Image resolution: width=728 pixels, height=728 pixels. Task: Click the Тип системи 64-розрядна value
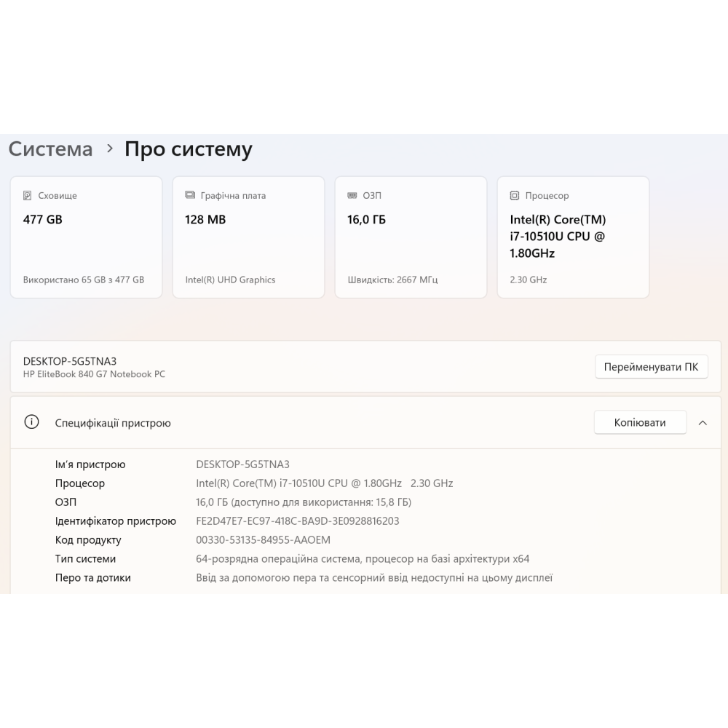click(x=363, y=559)
